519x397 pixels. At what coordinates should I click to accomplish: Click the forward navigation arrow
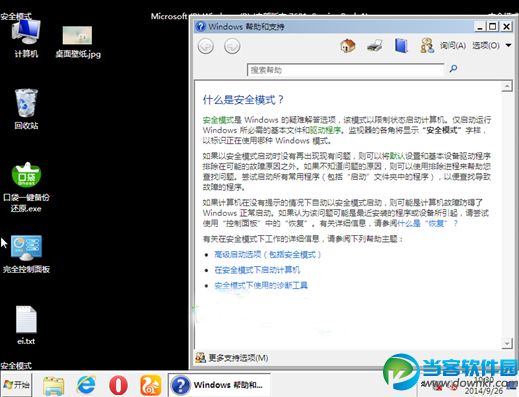click(232, 46)
